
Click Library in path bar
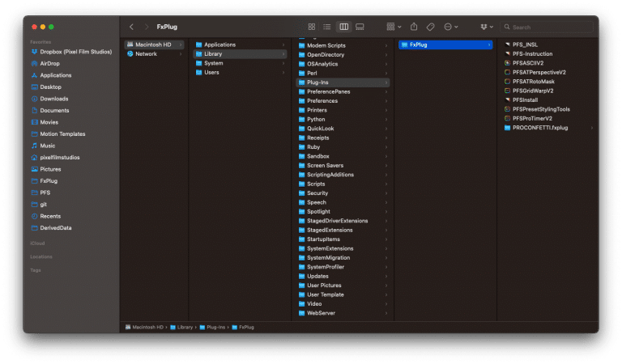tap(181, 327)
